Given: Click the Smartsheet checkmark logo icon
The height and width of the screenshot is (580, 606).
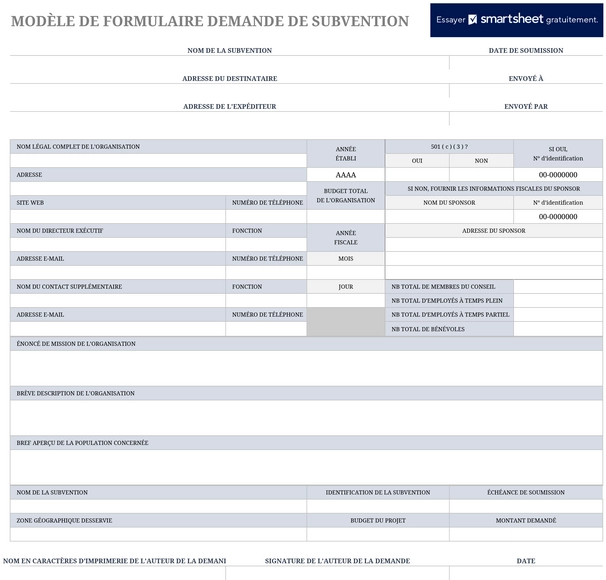Looking at the screenshot, I should (472, 19).
